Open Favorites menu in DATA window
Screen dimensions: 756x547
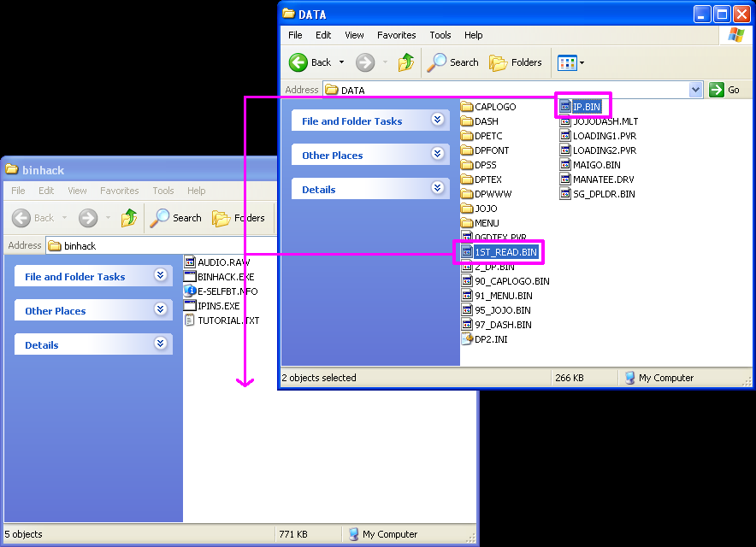[396, 35]
